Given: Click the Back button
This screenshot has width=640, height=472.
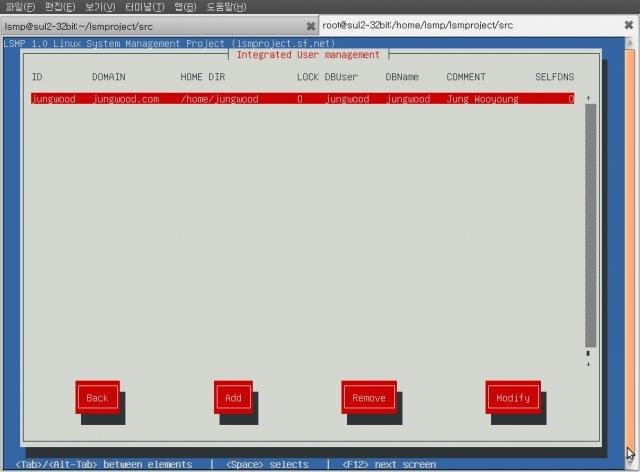Looking at the screenshot, I should (x=97, y=398).
